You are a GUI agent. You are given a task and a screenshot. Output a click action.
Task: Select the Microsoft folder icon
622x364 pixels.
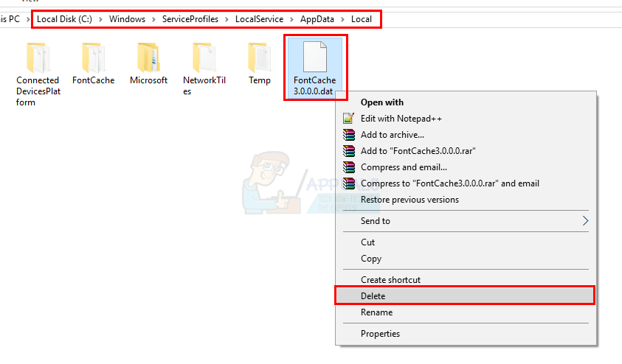coord(148,57)
